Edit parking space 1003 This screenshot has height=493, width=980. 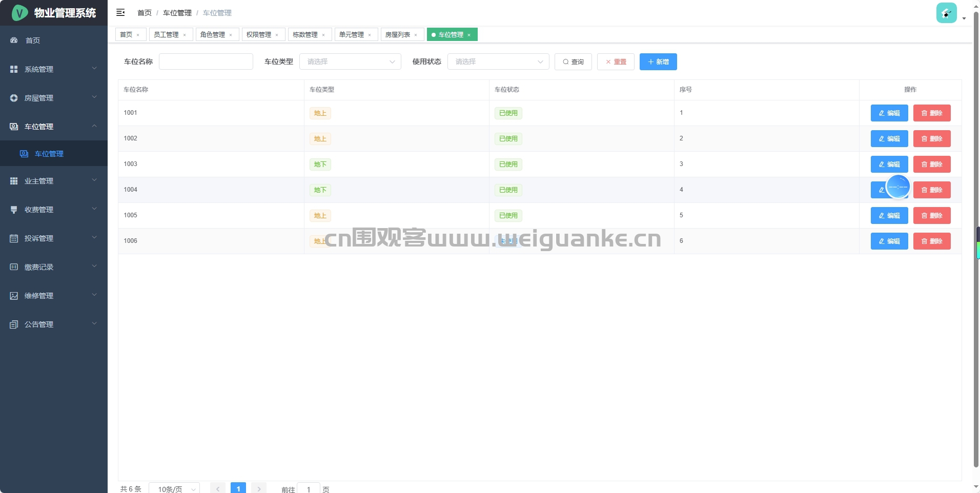tap(889, 164)
